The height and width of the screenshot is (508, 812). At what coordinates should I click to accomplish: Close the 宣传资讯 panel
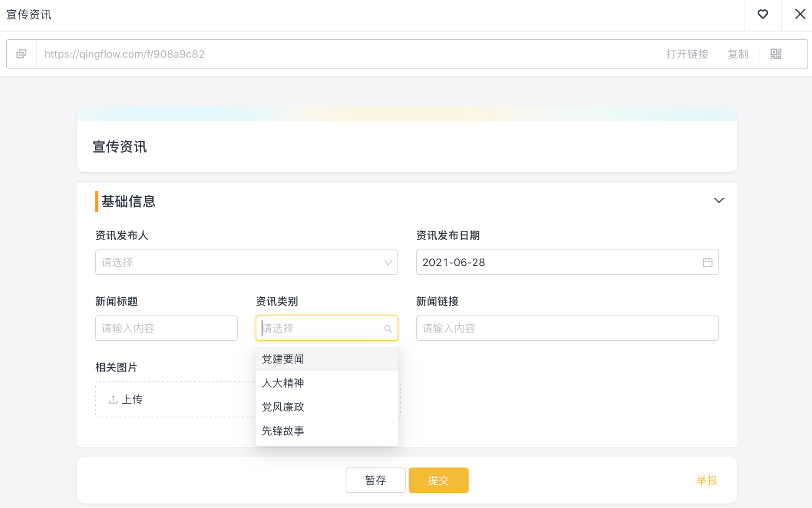[800, 14]
